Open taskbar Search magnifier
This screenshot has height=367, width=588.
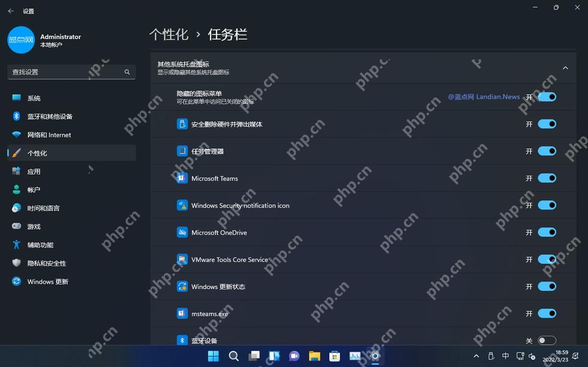[x=233, y=356]
